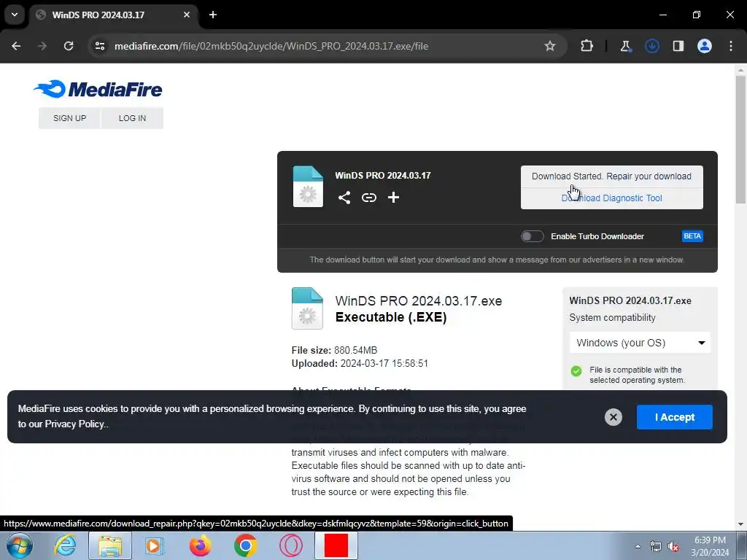Click the page vertical scrollbar thumb
This screenshot has width=747, height=560.
(740, 139)
